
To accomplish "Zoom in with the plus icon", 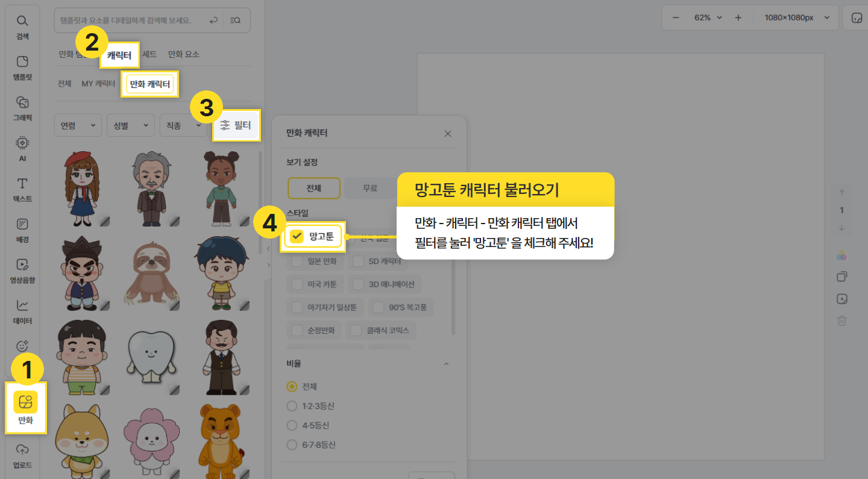I will click(x=738, y=18).
